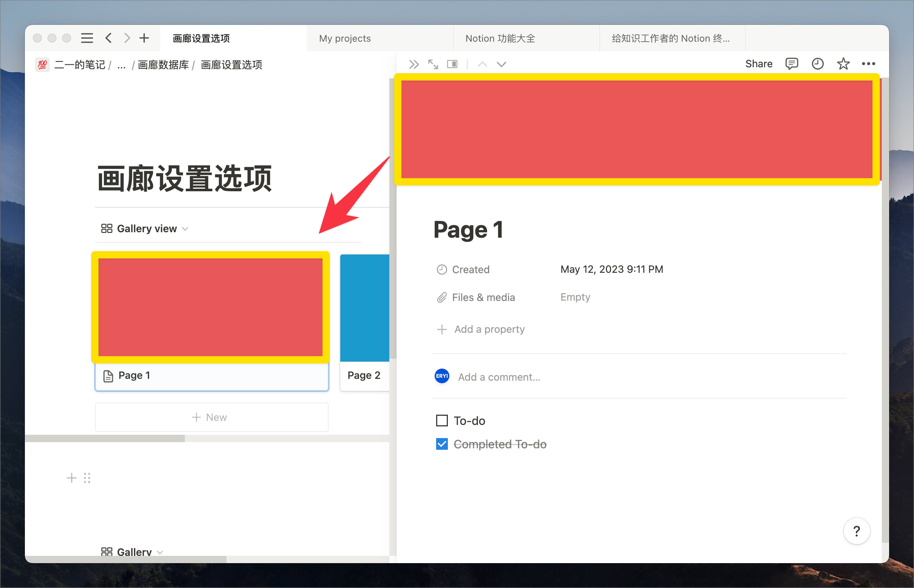Click the Page 1 card document icon

(x=108, y=376)
